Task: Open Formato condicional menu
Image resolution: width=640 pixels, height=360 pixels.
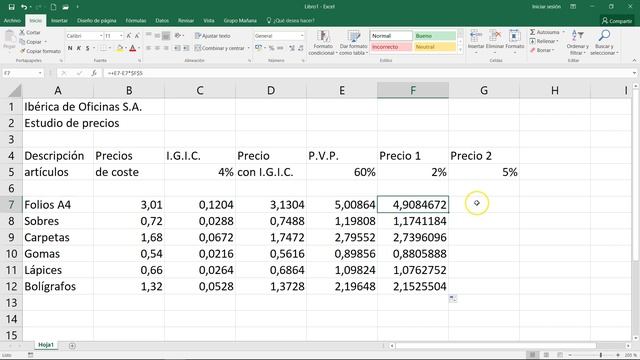Action: (323, 43)
